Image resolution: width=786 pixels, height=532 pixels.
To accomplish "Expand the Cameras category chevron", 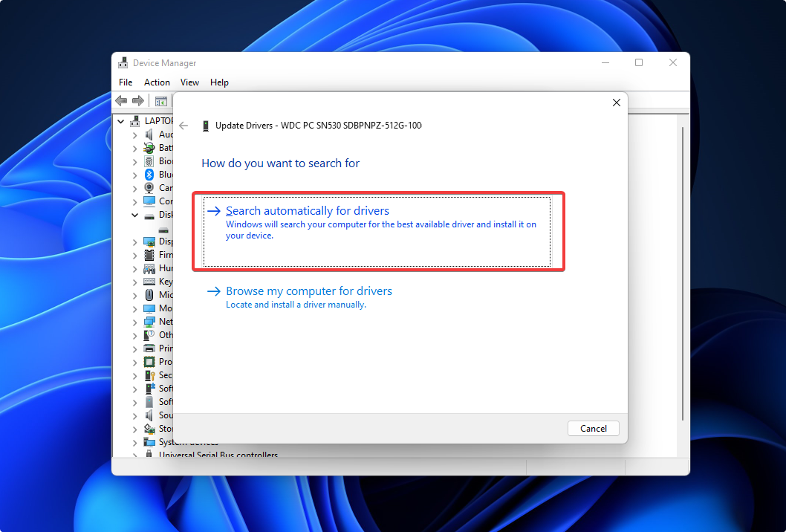I will tap(134, 188).
